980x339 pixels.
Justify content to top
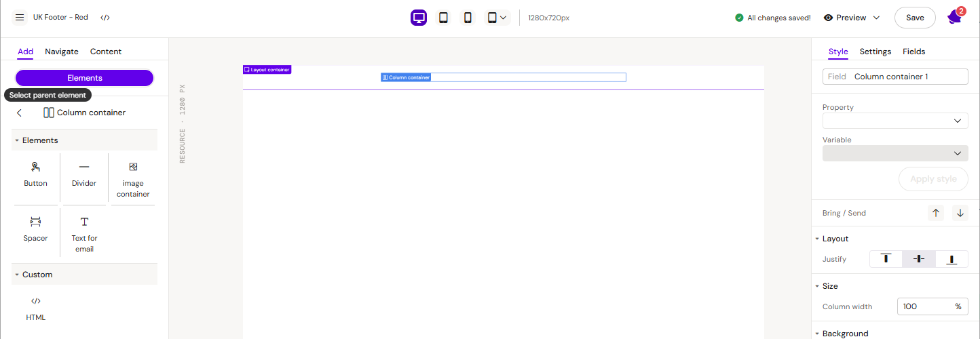coord(886,259)
